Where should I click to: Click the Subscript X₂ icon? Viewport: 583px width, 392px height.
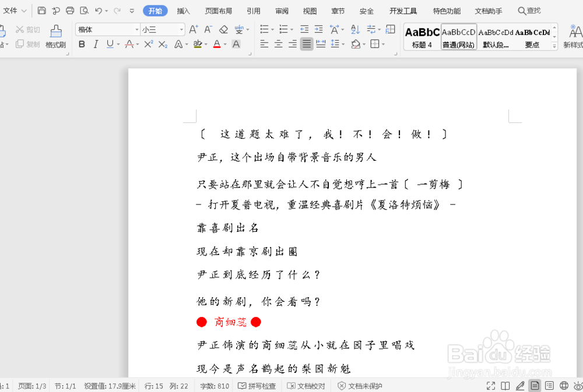click(x=163, y=45)
